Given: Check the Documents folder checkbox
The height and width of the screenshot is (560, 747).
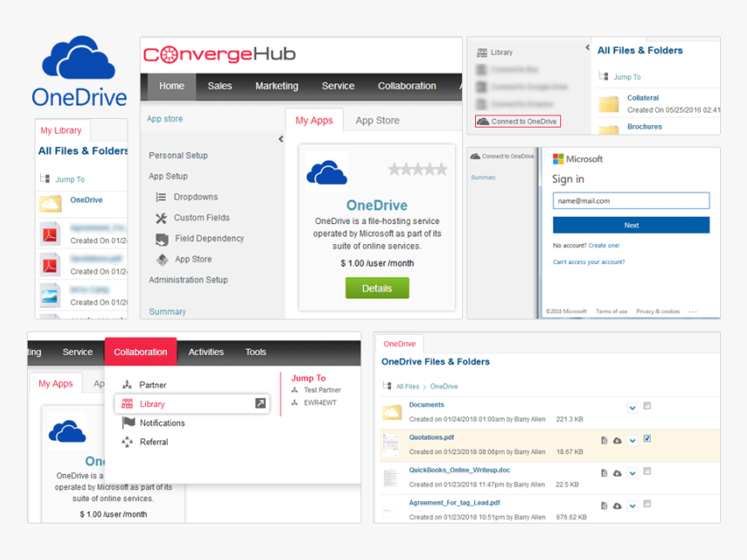Looking at the screenshot, I should [x=646, y=407].
